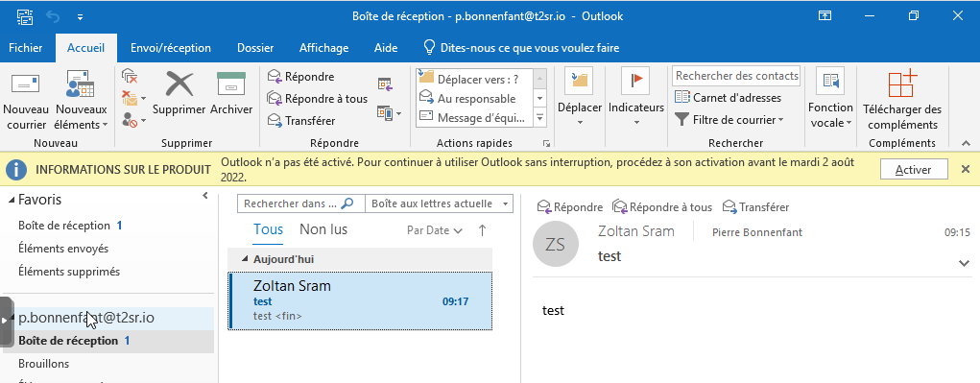Click Répondre in the reading pane
Viewport: 980px width, 383px height.
click(570, 206)
